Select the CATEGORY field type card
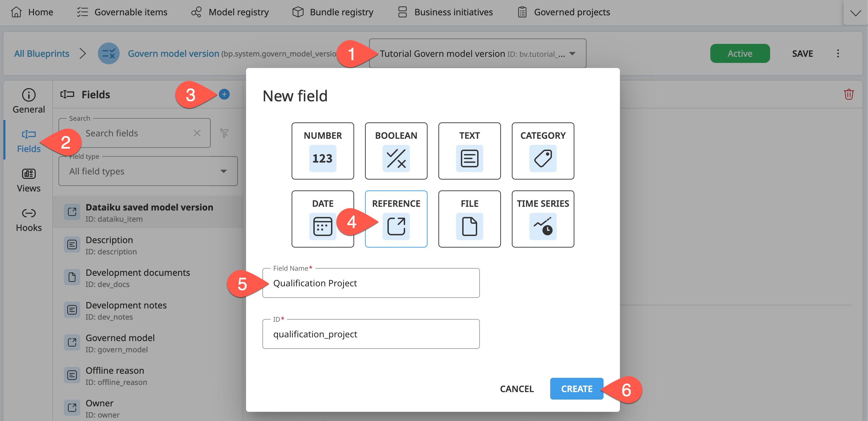This screenshot has height=421, width=868. coord(543,151)
